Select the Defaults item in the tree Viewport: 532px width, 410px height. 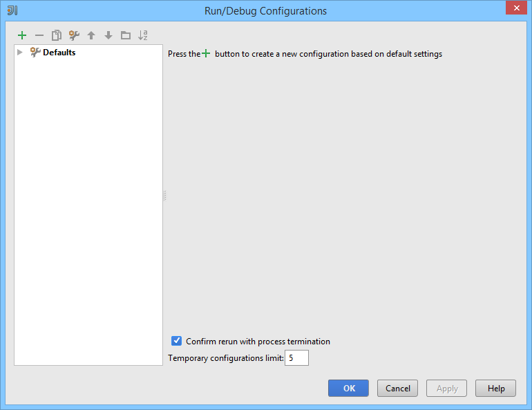tap(59, 53)
